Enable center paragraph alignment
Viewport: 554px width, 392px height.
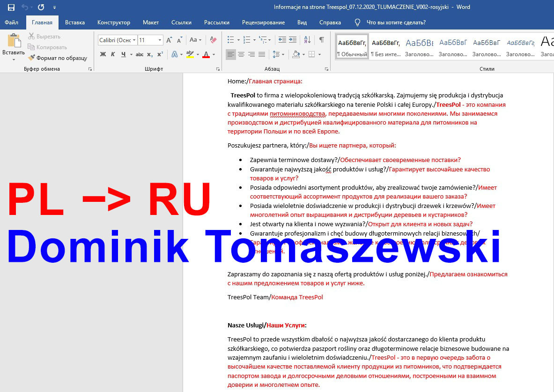tap(241, 54)
